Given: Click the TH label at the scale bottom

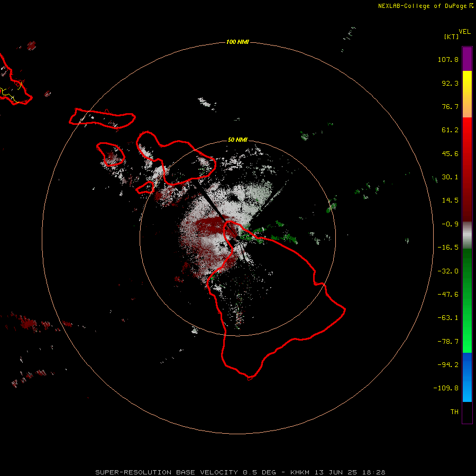Looking at the screenshot, I should (454, 412).
